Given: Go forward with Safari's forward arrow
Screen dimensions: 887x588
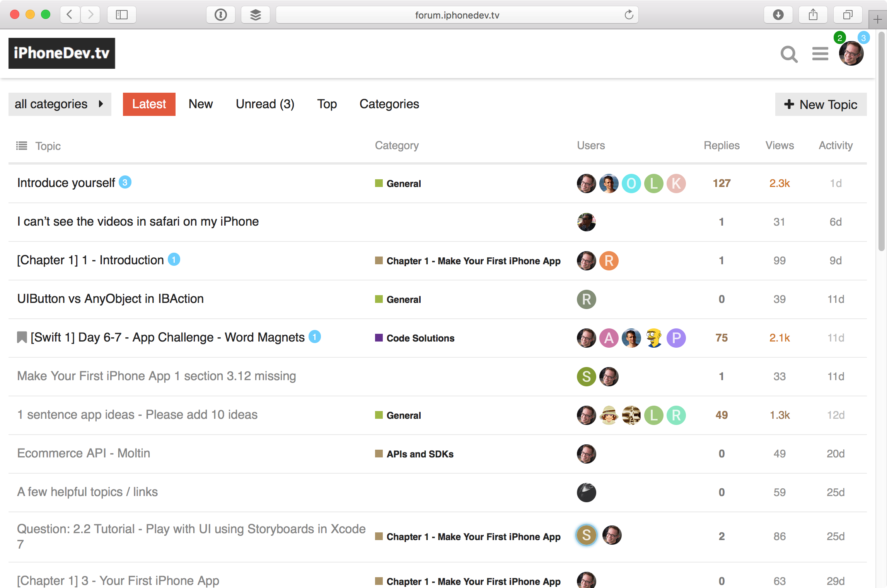Looking at the screenshot, I should [x=90, y=15].
